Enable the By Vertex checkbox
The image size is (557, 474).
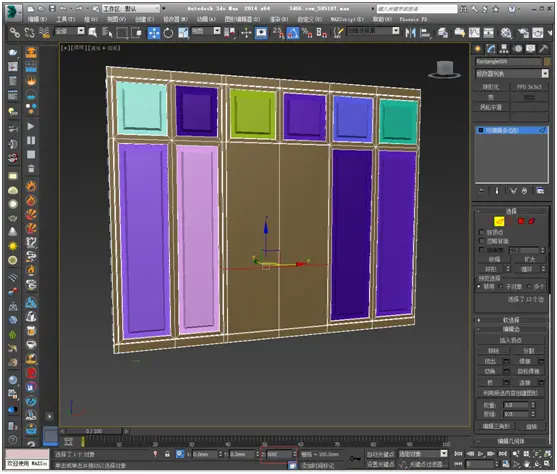pyautogui.click(x=482, y=232)
